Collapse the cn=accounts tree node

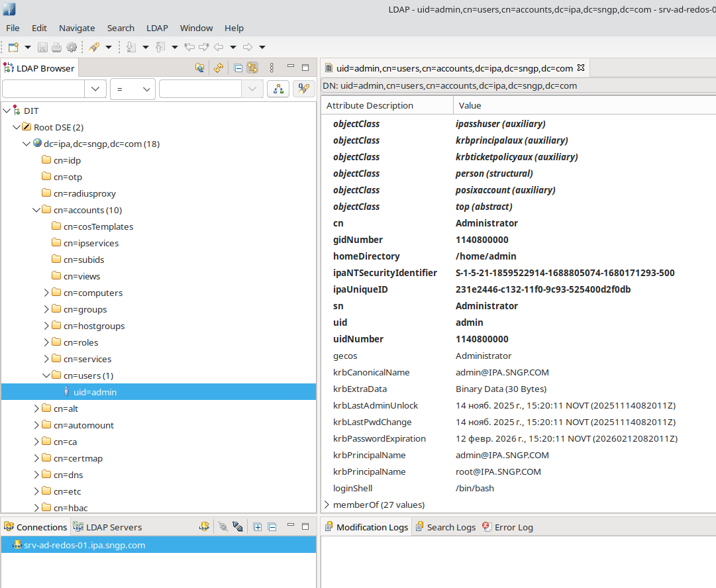36,210
